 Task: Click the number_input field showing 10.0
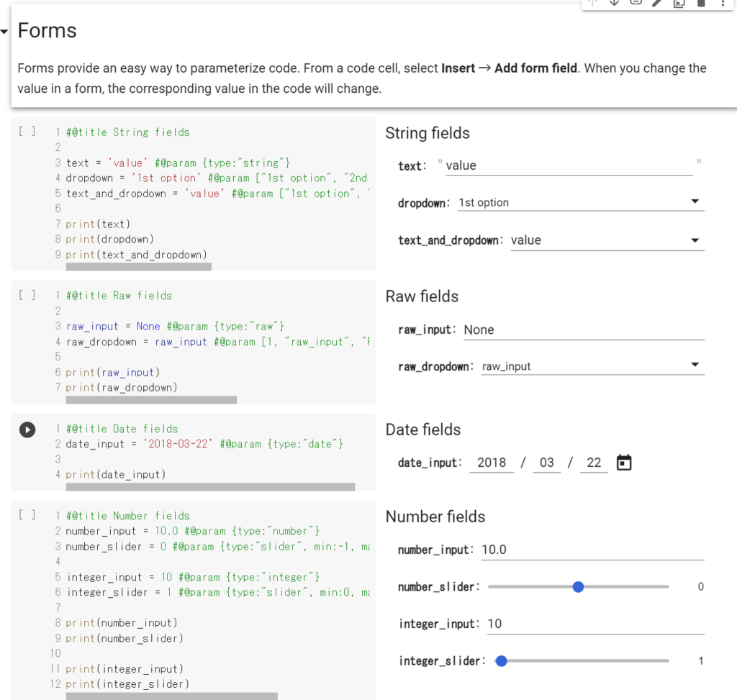coord(593,550)
